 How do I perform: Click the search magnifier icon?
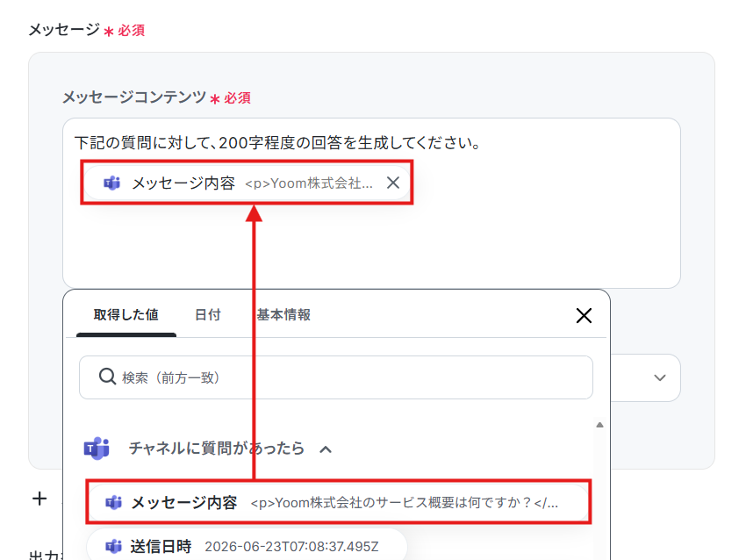[x=108, y=377]
